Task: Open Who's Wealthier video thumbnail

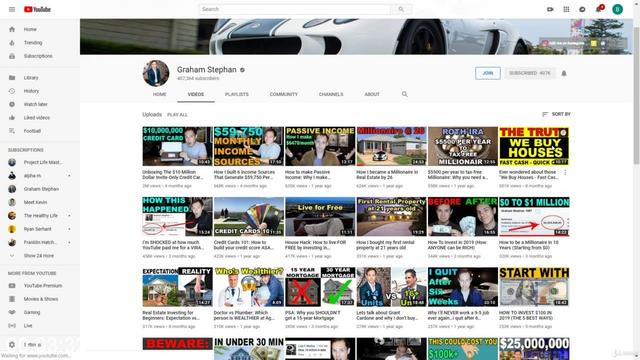Action: (x=249, y=287)
